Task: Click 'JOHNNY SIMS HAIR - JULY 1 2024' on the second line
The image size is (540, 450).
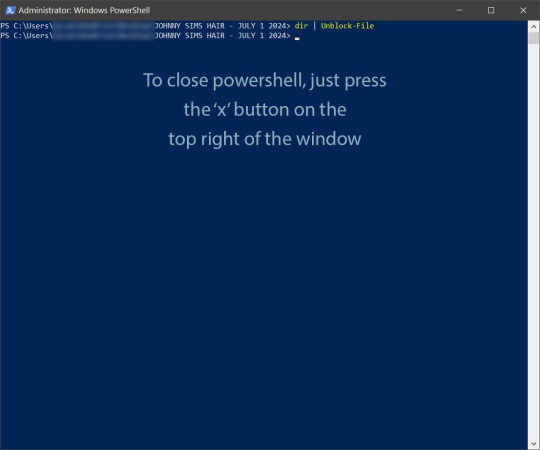Action: coord(220,35)
